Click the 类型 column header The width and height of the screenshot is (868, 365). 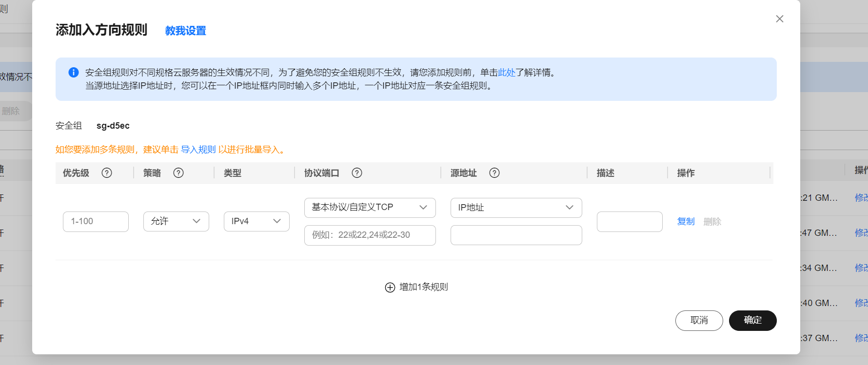click(x=233, y=173)
